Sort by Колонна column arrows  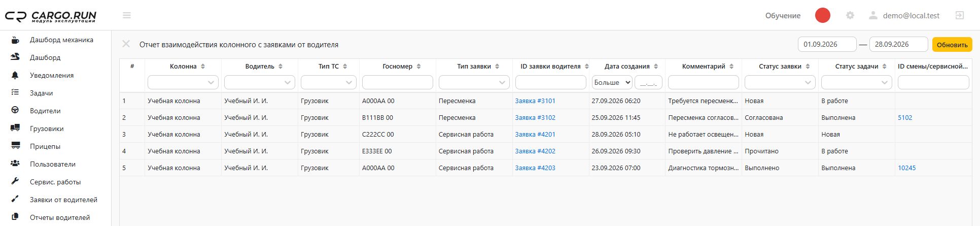point(203,67)
